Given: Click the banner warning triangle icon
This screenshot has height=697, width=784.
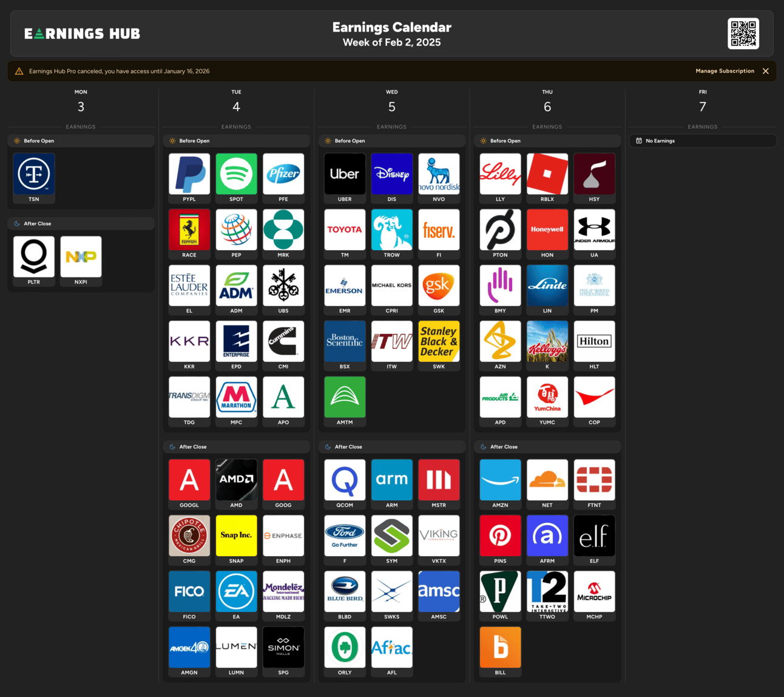Looking at the screenshot, I should click(x=19, y=71).
